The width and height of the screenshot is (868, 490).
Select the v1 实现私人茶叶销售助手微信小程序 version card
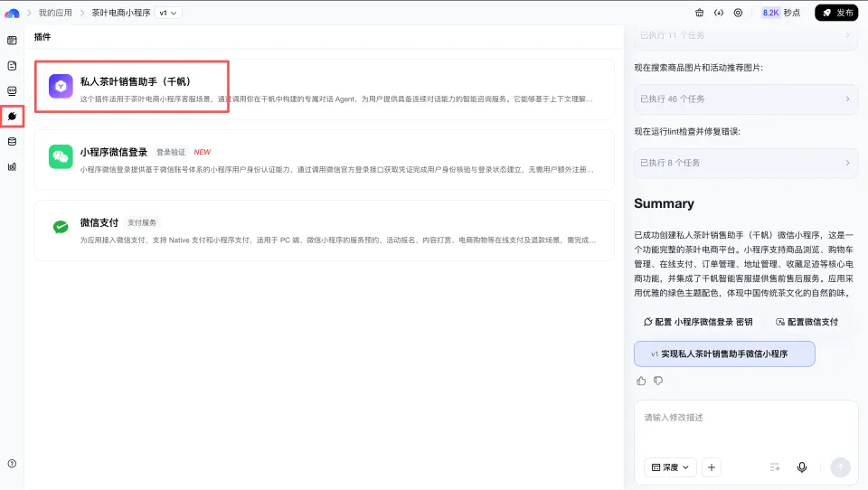[724, 353]
